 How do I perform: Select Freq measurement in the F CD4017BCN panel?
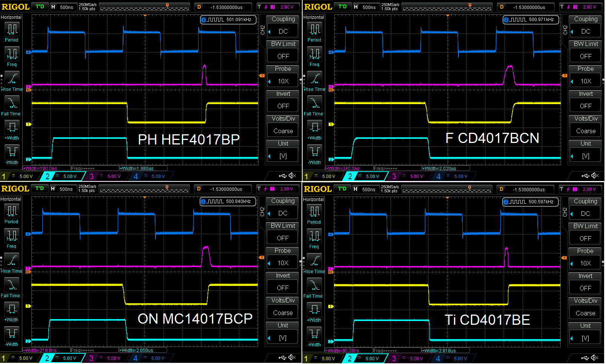[315, 57]
